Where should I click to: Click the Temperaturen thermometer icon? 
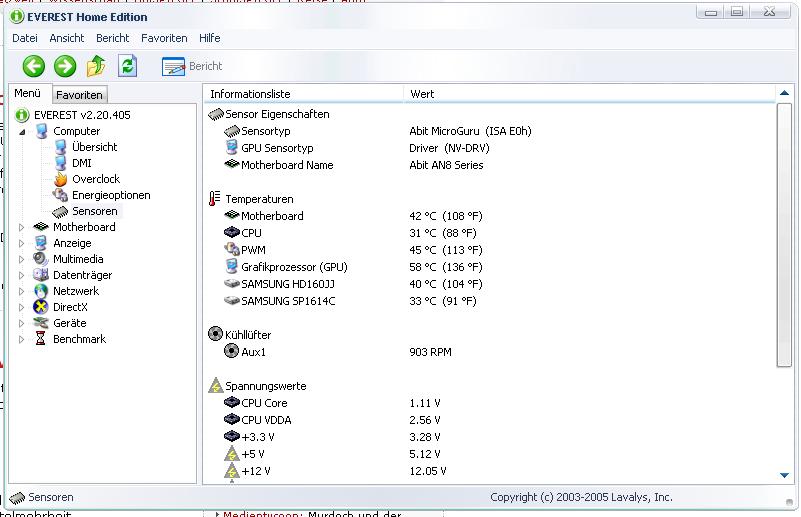215,199
